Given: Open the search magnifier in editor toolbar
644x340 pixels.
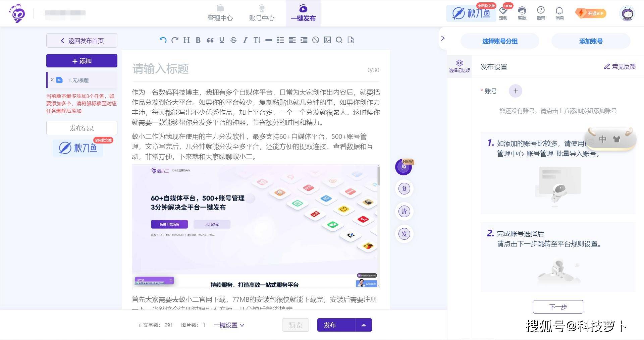Looking at the screenshot, I should pos(339,40).
